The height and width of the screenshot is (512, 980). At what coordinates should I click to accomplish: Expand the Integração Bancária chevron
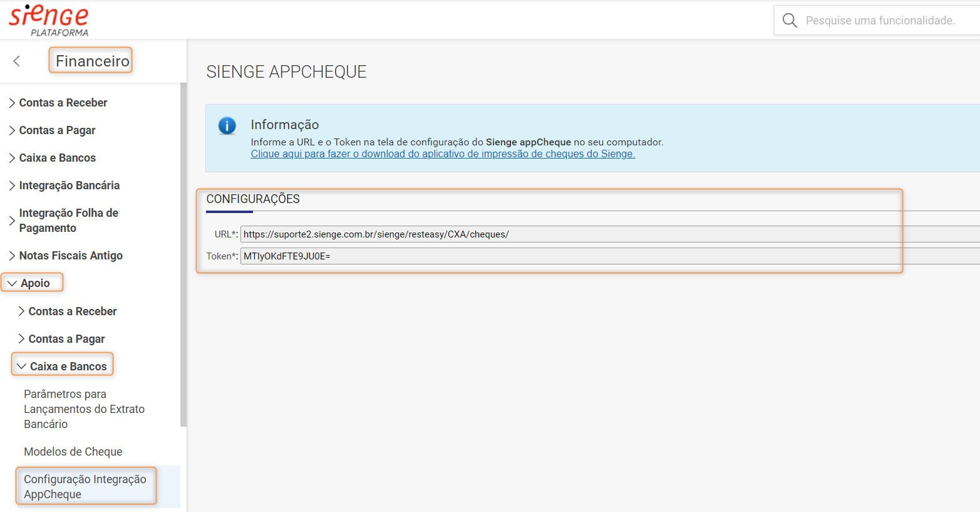click(12, 185)
